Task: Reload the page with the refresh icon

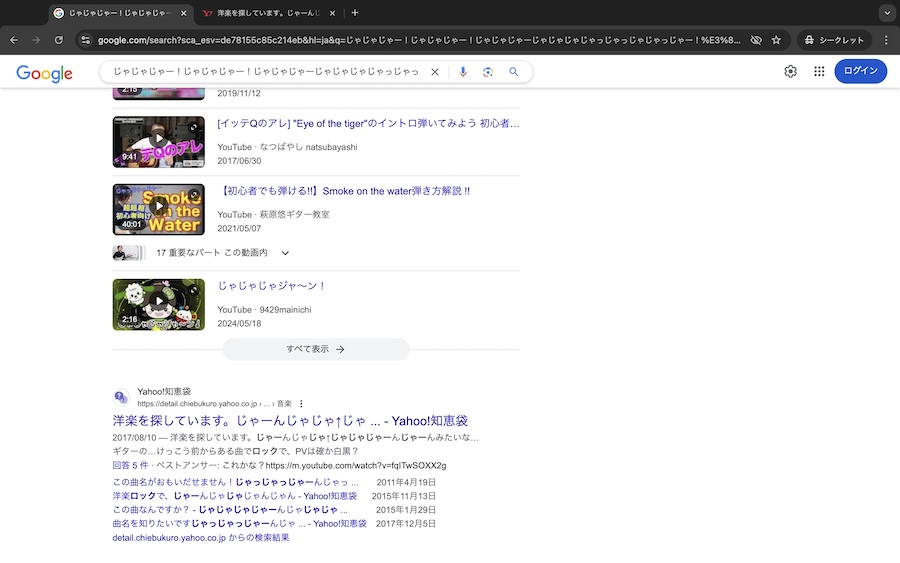Action: coord(59,40)
